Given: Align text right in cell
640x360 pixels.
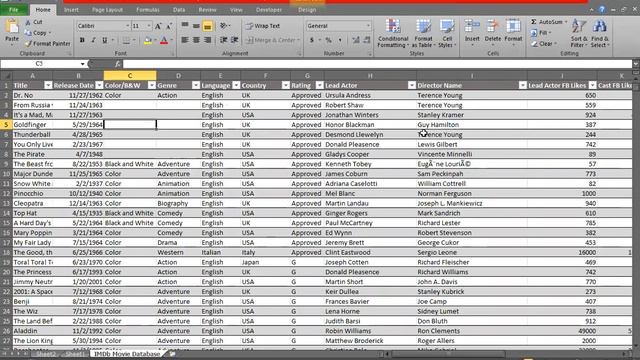Looking at the screenshot, I should [207, 40].
